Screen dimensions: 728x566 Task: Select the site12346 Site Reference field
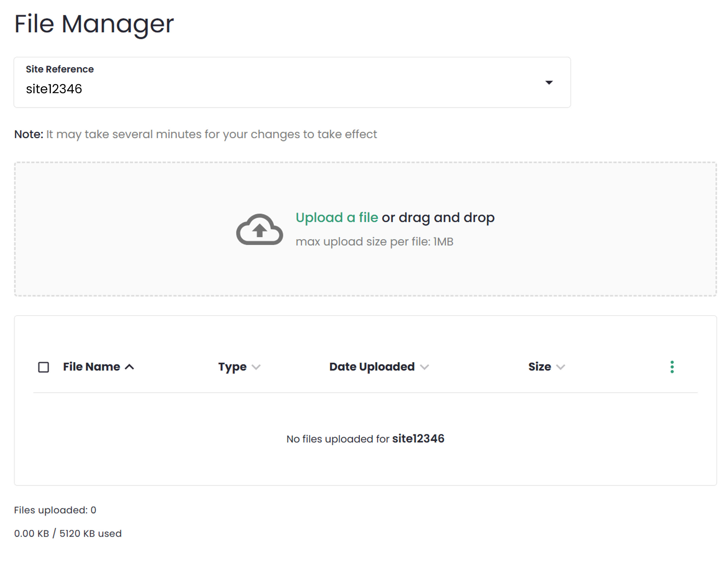pos(292,82)
